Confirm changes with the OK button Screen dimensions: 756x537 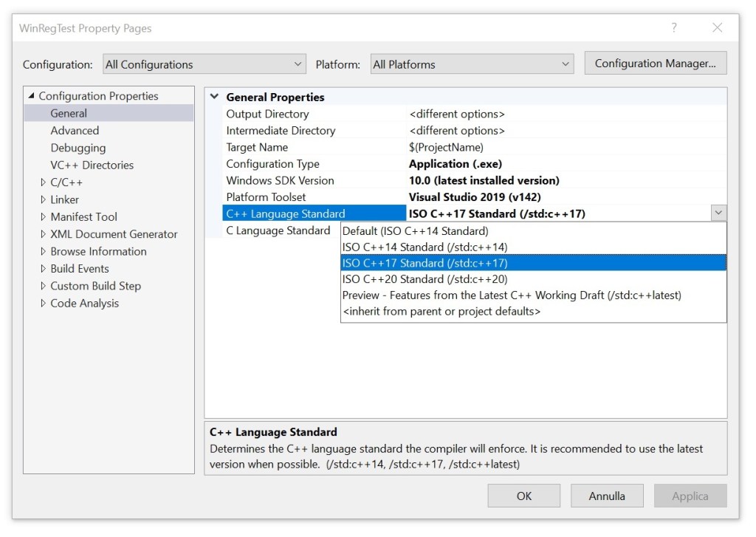tap(523, 496)
